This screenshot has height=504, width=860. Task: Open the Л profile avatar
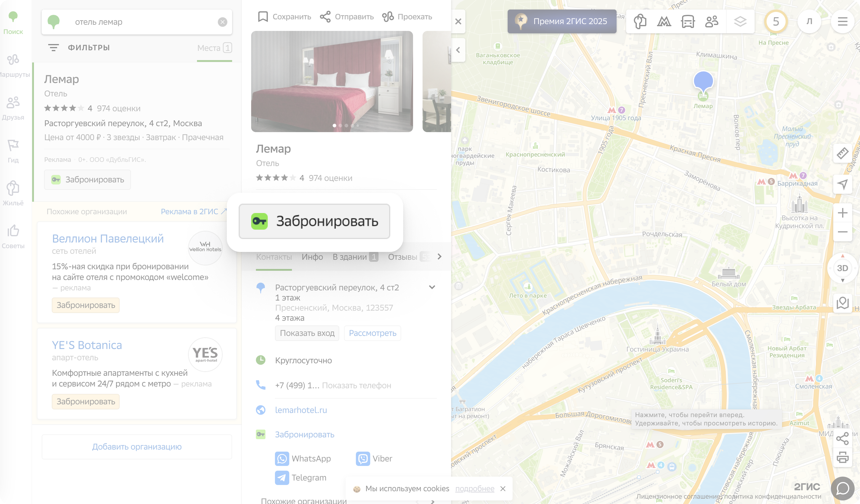tap(809, 21)
